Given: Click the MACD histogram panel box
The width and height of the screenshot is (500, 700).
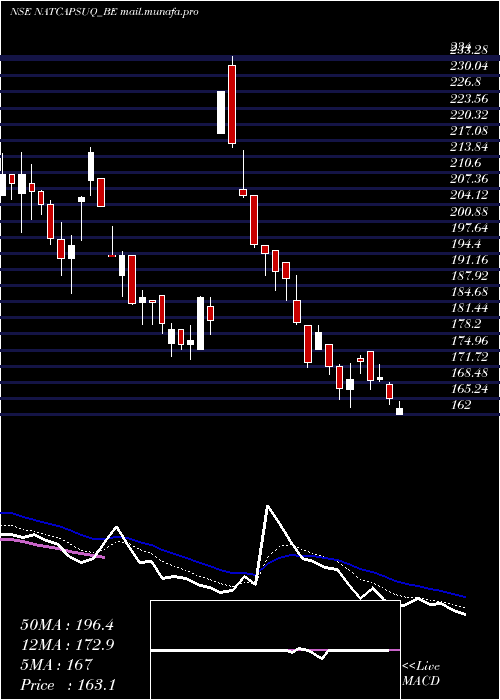Looking at the screenshot, I should [275, 650].
